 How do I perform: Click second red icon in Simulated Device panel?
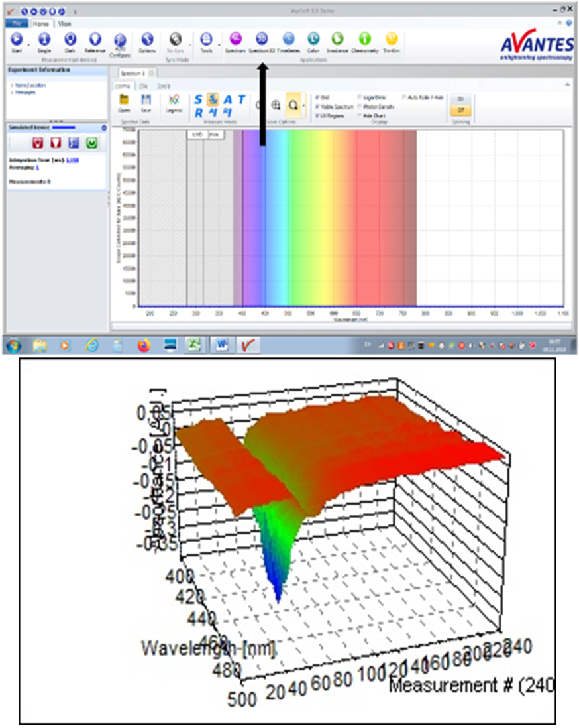(56, 143)
